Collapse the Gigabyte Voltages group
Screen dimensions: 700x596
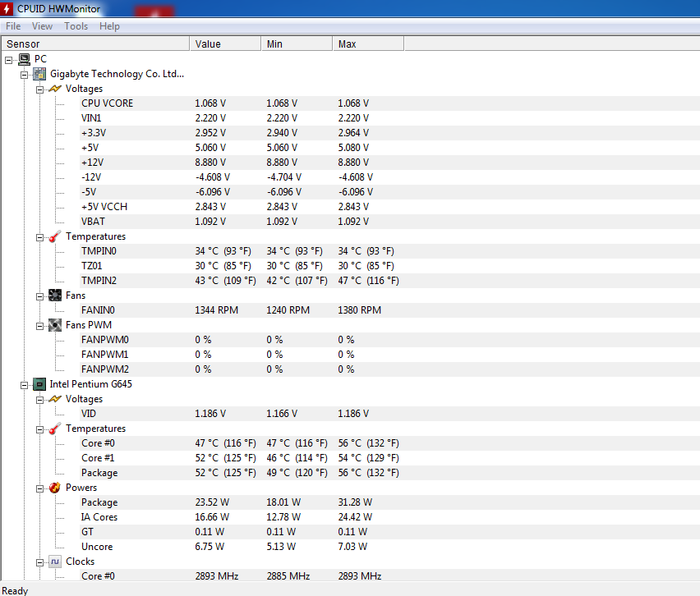[39, 89]
